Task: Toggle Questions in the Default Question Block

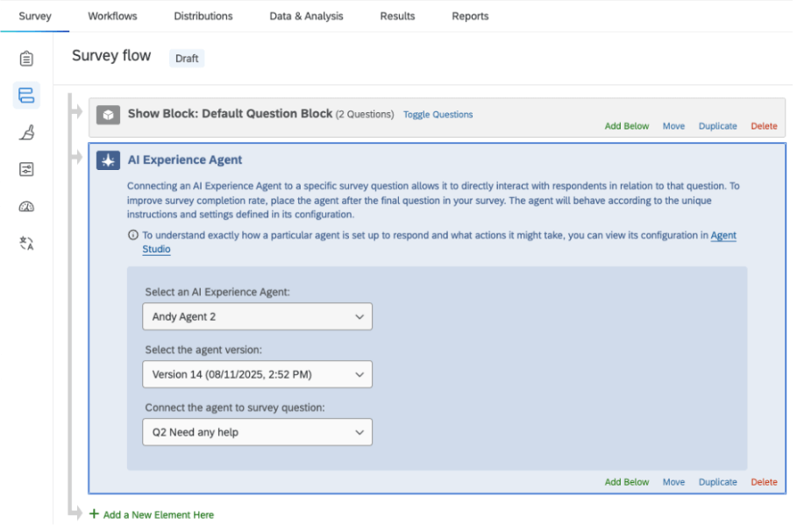Action: pyautogui.click(x=438, y=115)
